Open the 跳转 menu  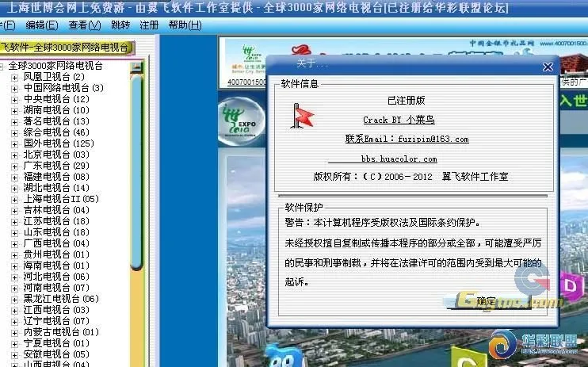coord(120,25)
